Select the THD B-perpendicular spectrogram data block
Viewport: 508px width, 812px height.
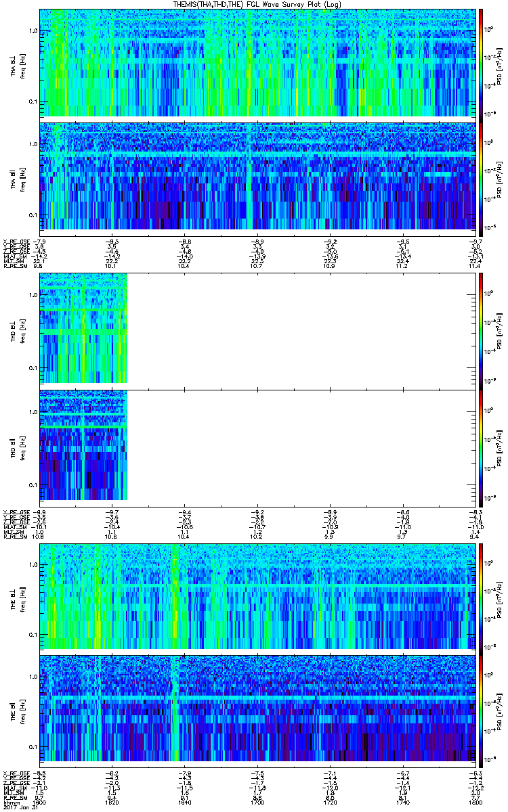[83, 328]
